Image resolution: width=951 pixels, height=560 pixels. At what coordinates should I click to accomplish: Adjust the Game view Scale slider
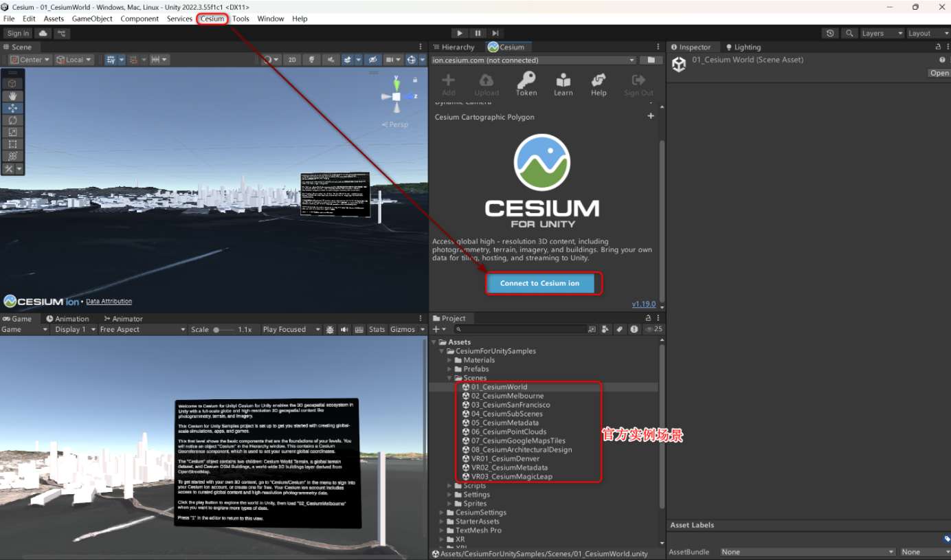point(224,329)
